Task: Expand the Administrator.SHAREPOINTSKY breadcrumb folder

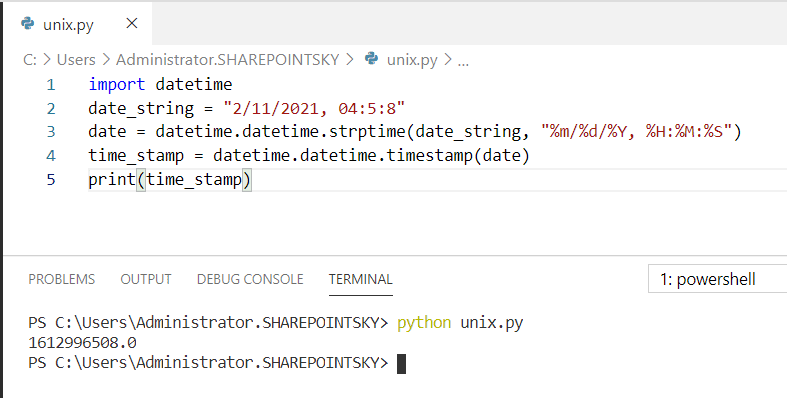Action: 227,60
